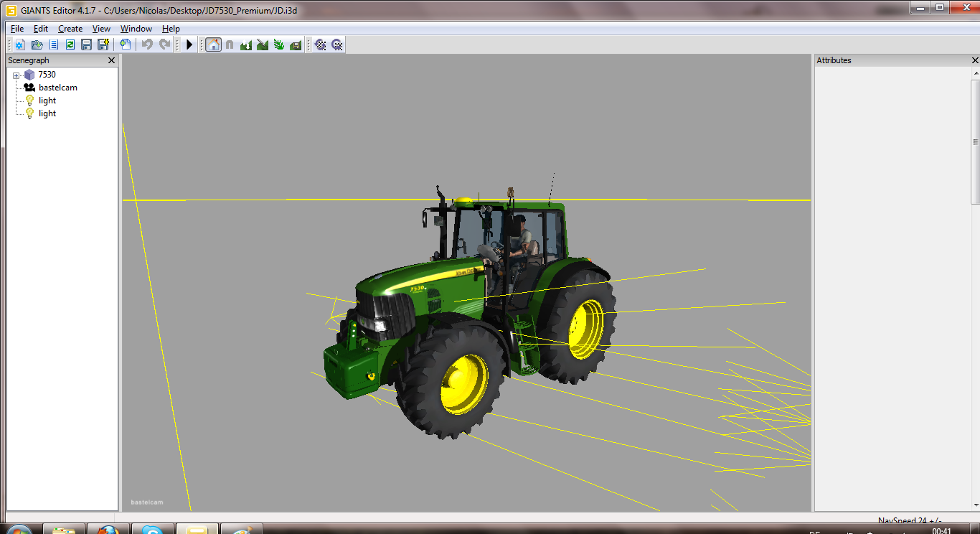Select bastelcam in the Scenegraph tree
The height and width of the screenshot is (534, 980).
tap(57, 88)
